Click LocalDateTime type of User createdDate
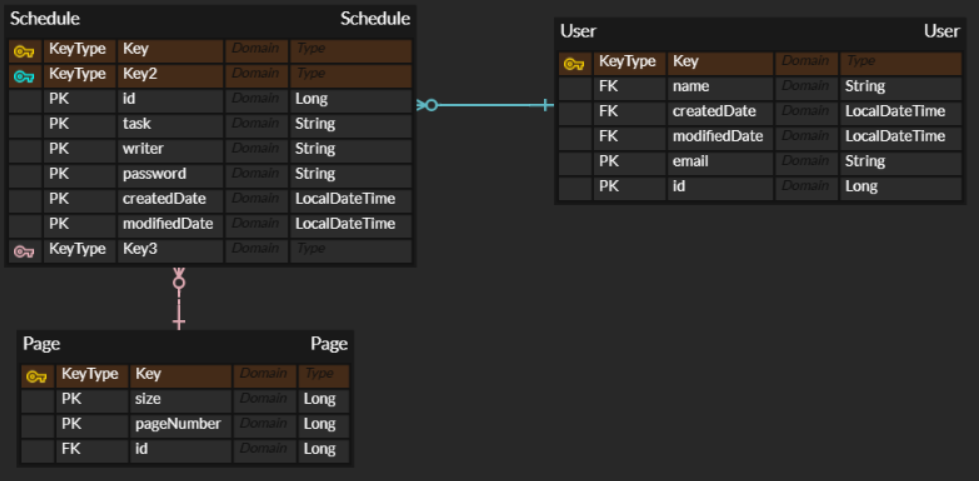The image size is (979, 481). coord(901,114)
